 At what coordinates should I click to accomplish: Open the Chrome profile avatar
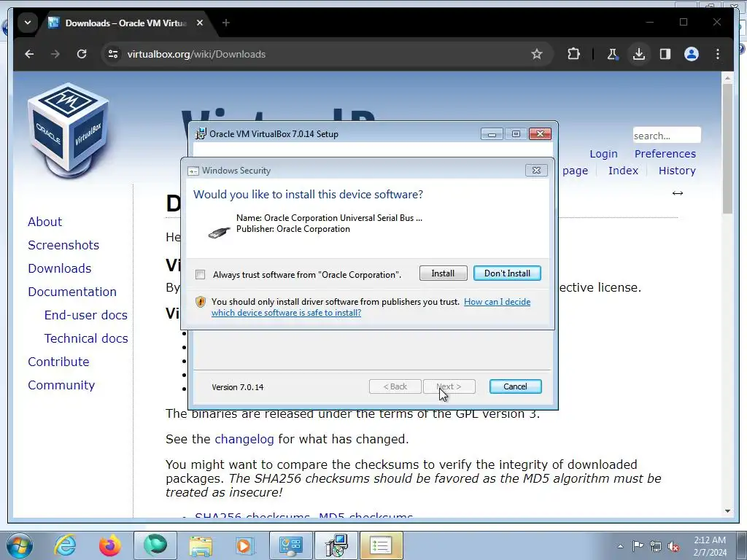tap(692, 54)
